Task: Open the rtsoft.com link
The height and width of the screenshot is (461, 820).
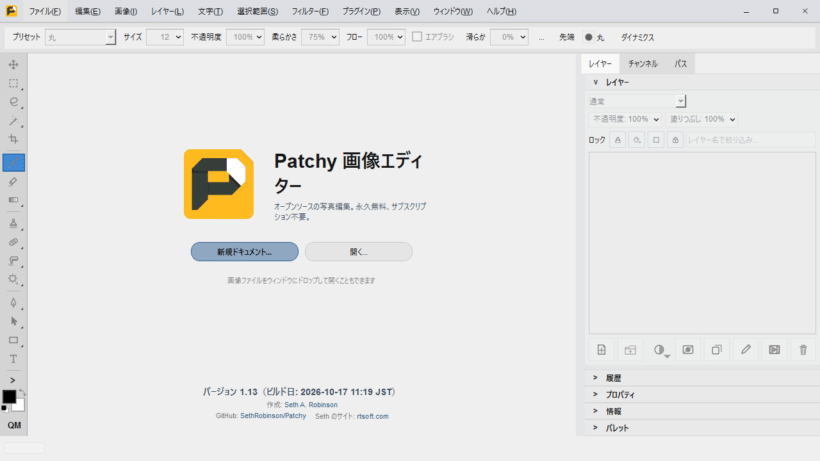Action: click(372, 417)
